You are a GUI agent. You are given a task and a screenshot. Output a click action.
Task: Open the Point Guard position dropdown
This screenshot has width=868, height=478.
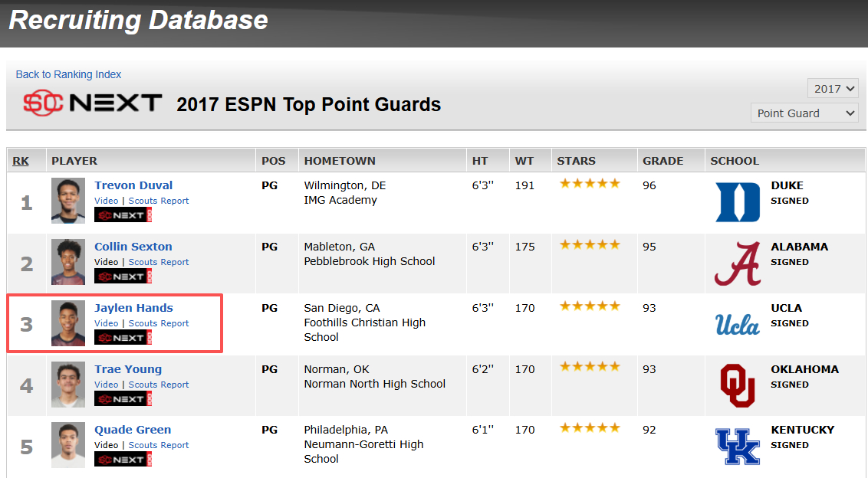point(804,113)
